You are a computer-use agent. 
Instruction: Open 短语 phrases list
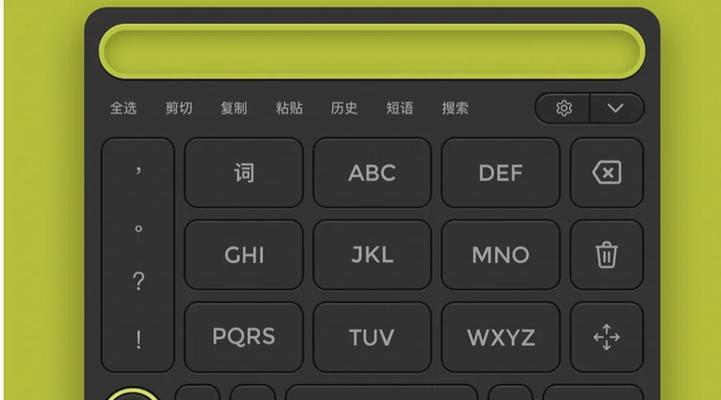(400, 109)
